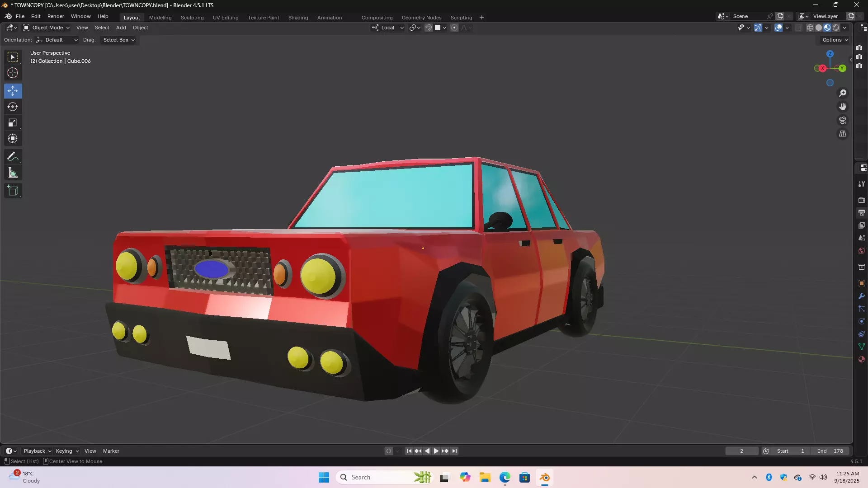Switch to material preview shading
Viewport: 868px width, 488px height.
tap(827, 28)
